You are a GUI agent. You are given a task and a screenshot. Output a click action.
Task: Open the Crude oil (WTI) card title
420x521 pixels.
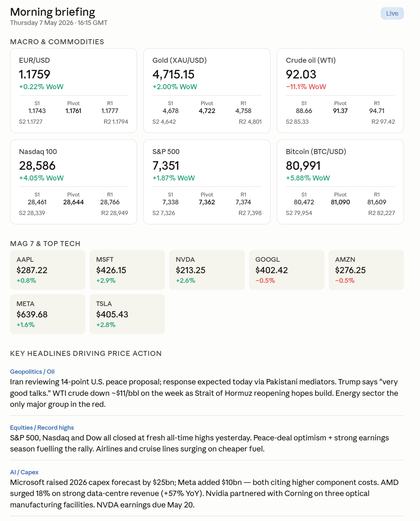[x=311, y=60]
